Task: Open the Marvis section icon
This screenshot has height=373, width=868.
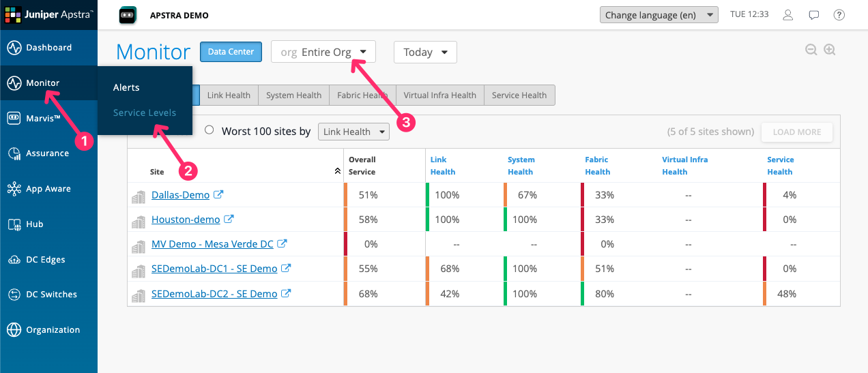Action: (x=14, y=119)
